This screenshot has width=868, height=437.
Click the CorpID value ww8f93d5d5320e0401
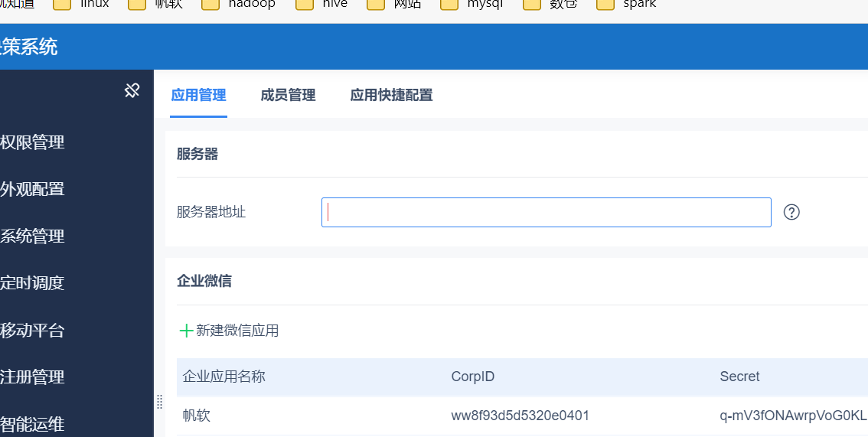point(520,416)
